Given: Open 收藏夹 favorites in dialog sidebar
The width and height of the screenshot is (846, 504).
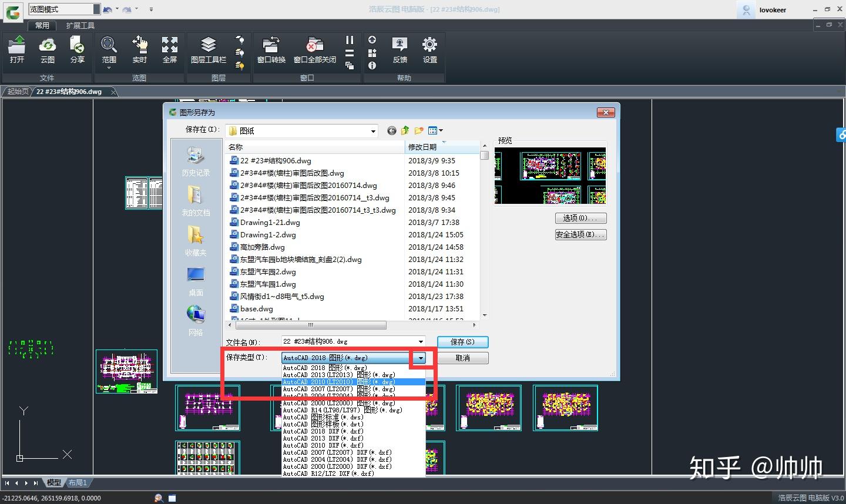Looking at the screenshot, I should (x=196, y=241).
